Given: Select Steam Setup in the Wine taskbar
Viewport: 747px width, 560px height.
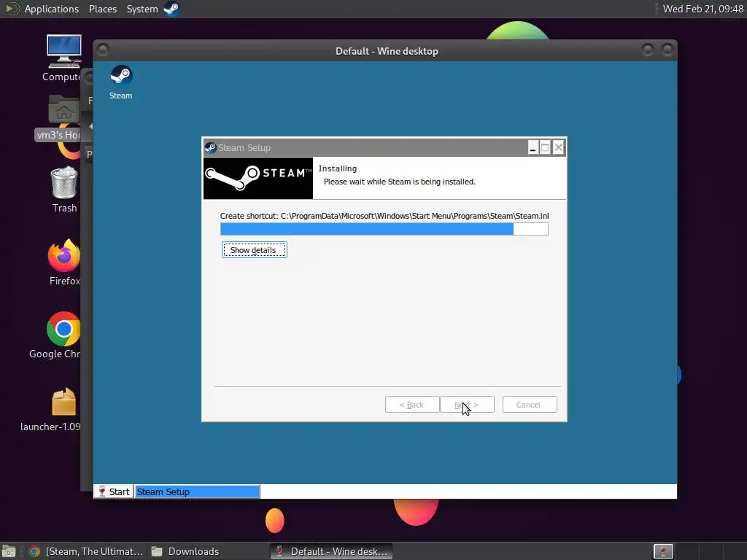Looking at the screenshot, I should [197, 491].
